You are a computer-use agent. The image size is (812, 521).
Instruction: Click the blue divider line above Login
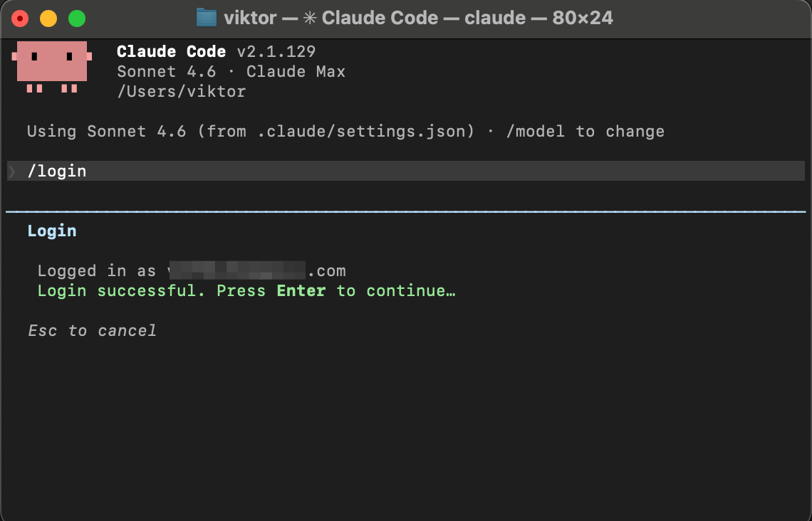click(406, 211)
